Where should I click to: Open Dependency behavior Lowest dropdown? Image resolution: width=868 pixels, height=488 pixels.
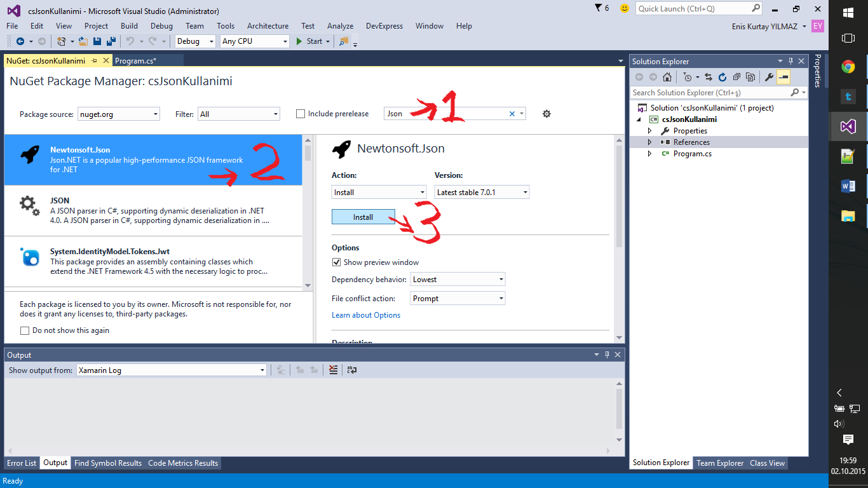(458, 279)
